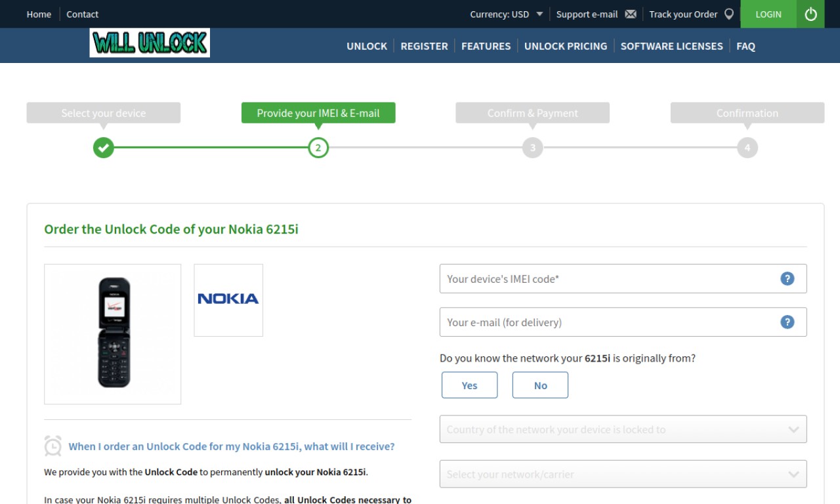Open the REGISTER menu item
Image resolution: width=840 pixels, height=504 pixels.
coord(424,46)
